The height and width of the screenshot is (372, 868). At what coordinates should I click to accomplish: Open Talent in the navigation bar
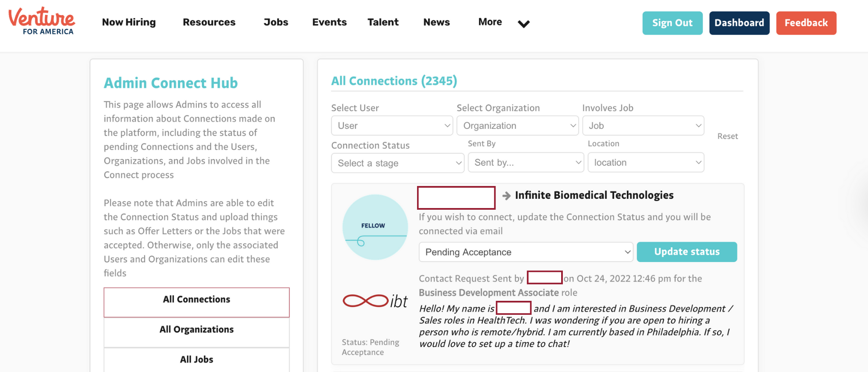[383, 22]
